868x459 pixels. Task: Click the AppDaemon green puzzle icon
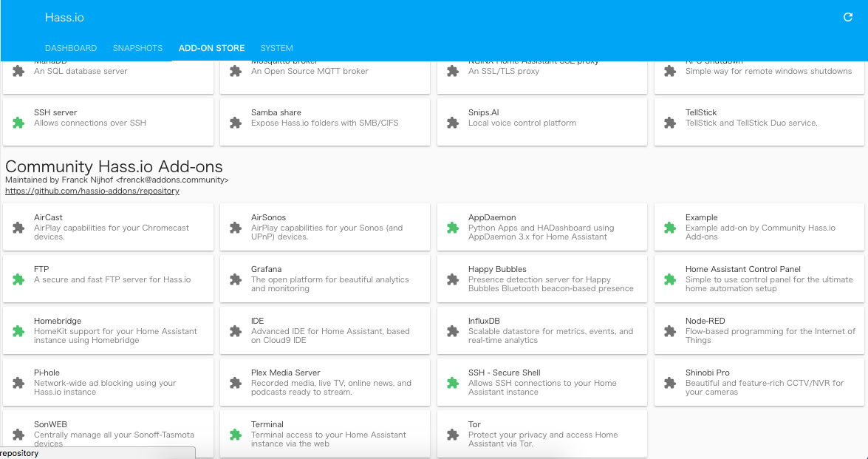point(453,228)
